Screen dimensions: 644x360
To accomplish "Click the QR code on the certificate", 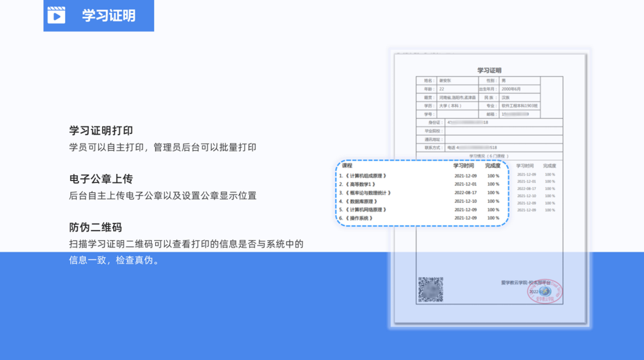I will (430, 289).
